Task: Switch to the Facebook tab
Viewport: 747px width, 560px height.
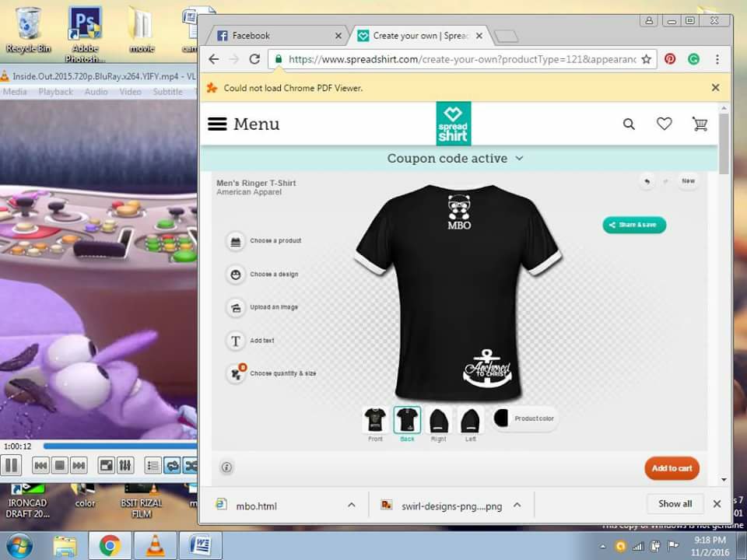Action: tap(276, 36)
